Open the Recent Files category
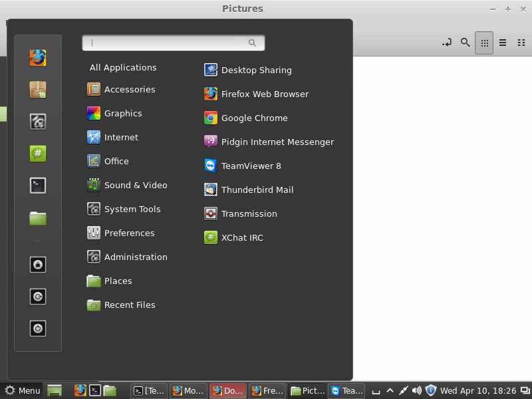Screen dimensions: 532x399 point(121,305)
